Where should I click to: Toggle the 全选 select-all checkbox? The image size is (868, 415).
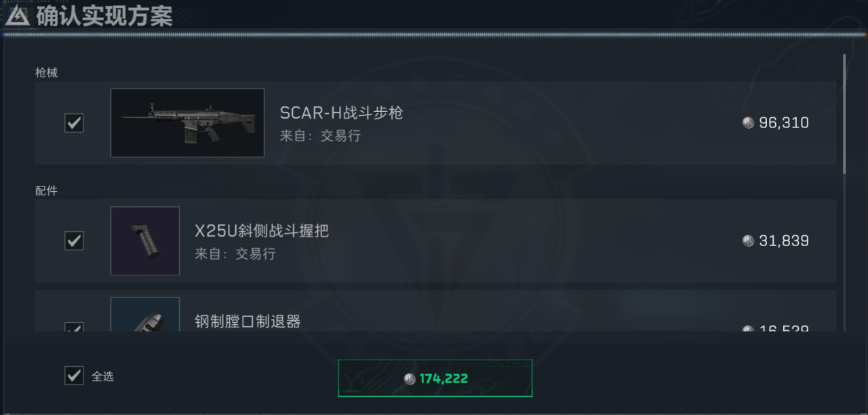tap(74, 376)
